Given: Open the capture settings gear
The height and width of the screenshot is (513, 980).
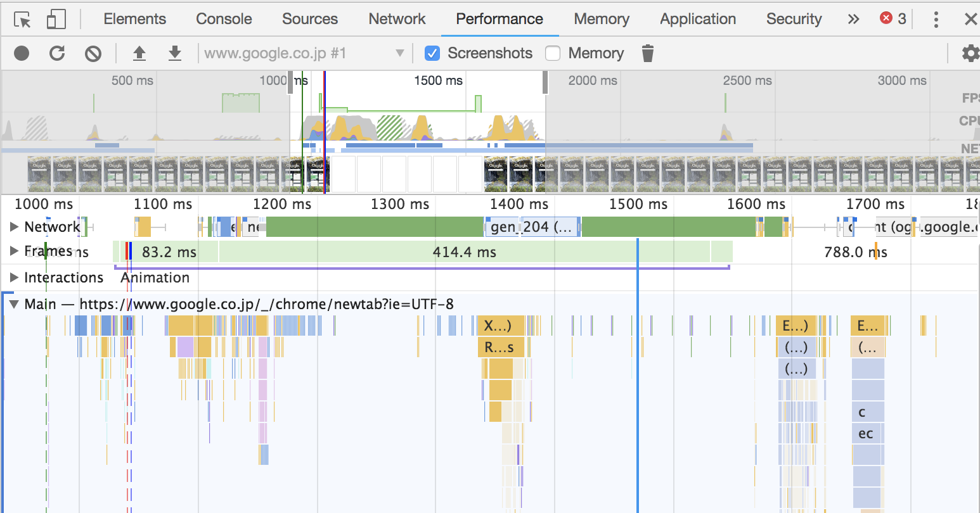Looking at the screenshot, I should point(970,53).
